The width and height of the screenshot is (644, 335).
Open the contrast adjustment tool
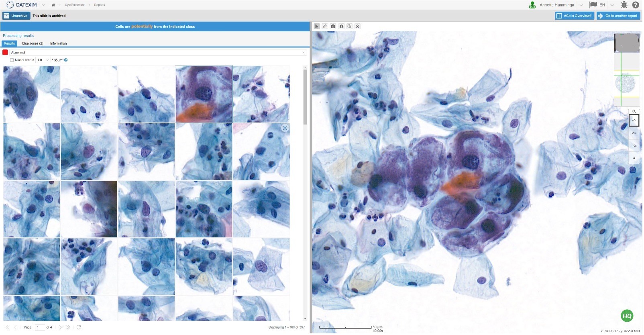[350, 27]
